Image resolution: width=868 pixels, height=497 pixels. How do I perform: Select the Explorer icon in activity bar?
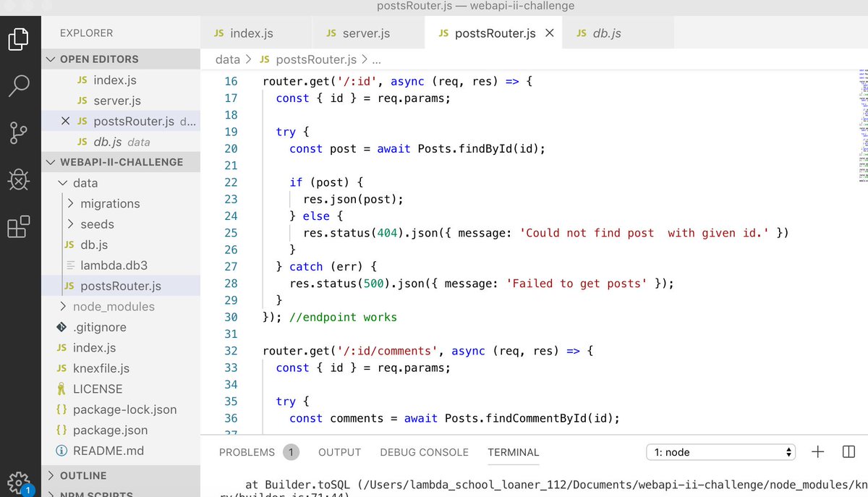coord(20,41)
